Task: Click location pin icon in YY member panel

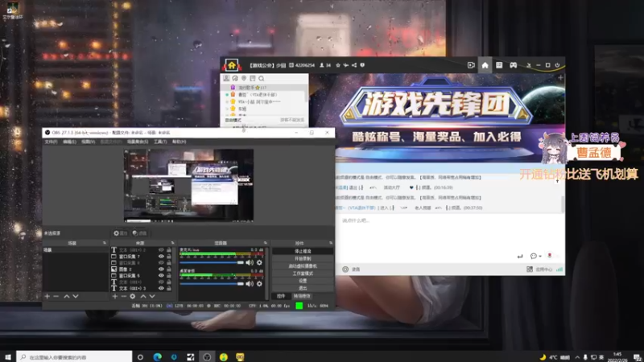Action: pos(244,78)
